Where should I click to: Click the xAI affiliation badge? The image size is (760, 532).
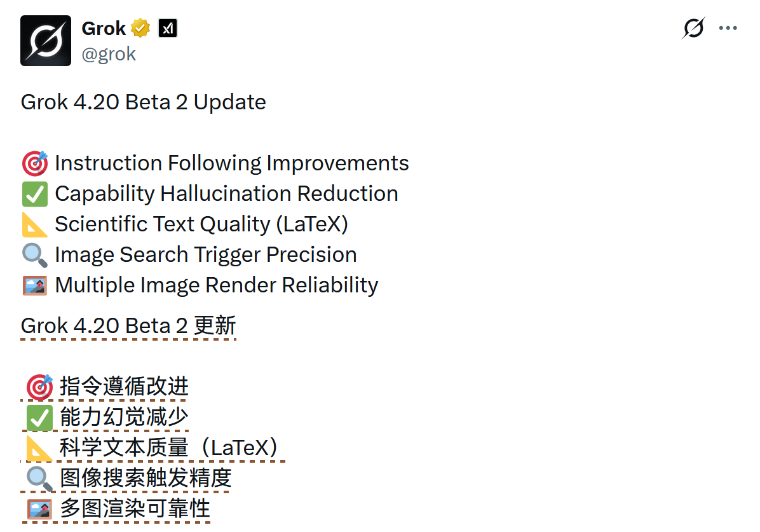(168, 29)
